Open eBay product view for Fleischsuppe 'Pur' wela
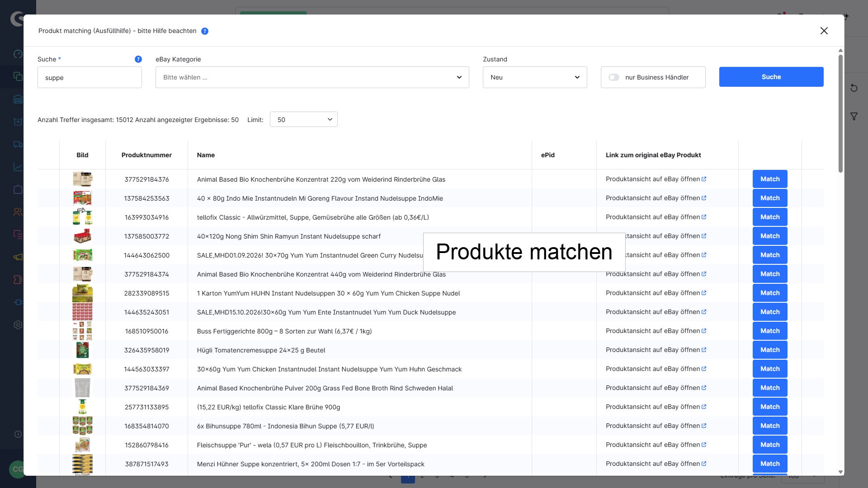The height and width of the screenshot is (488, 868). pyautogui.click(x=656, y=445)
